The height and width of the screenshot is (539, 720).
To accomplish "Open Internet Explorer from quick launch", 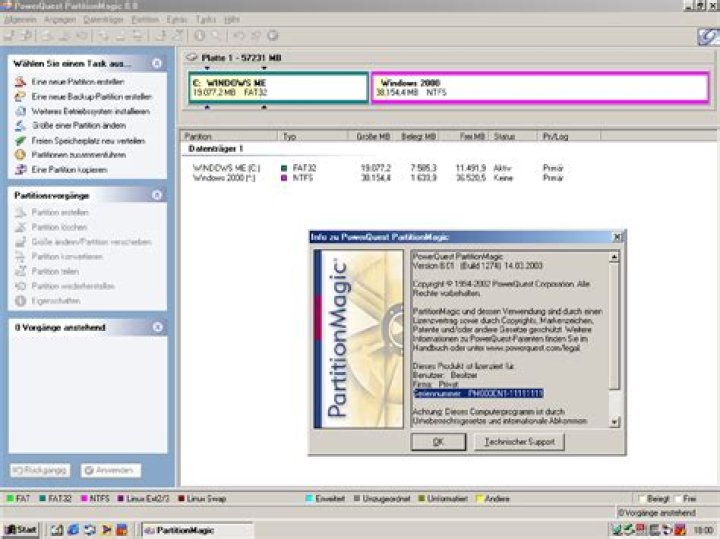I will [73, 530].
